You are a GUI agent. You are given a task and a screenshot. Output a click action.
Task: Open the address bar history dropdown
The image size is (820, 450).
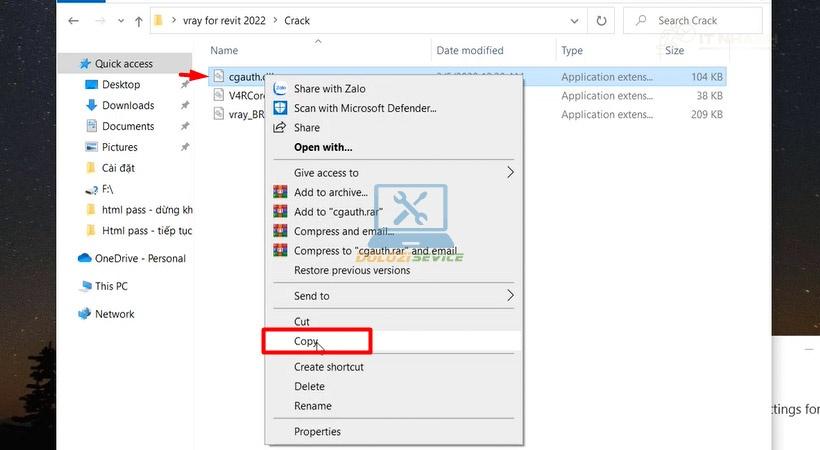tap(574, 21)
